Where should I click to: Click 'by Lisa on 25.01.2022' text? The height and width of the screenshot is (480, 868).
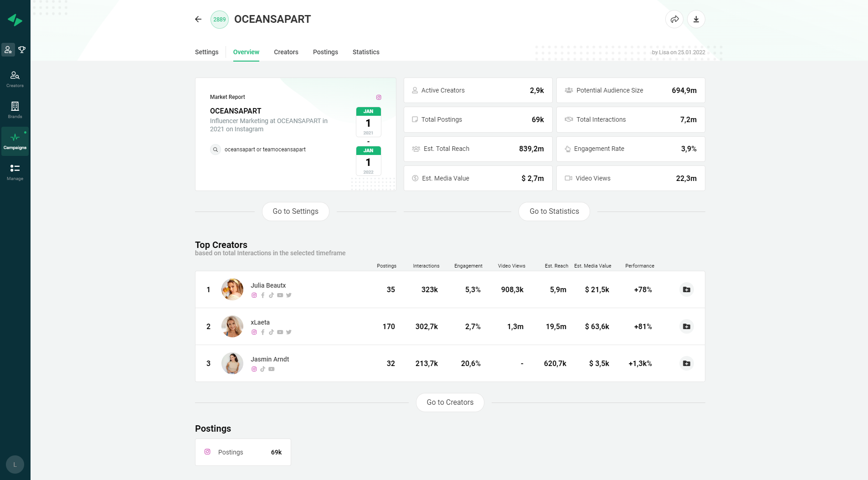click(x=678, y=52)
